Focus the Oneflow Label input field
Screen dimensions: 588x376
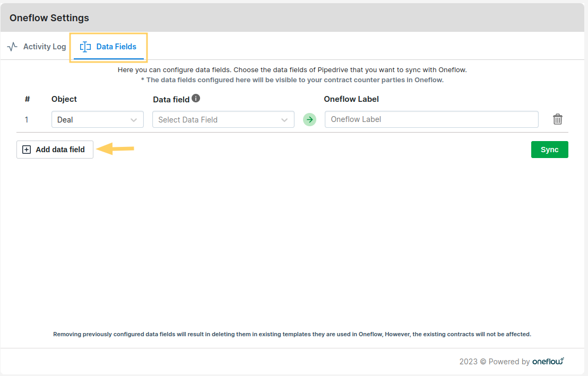point(431,119)
